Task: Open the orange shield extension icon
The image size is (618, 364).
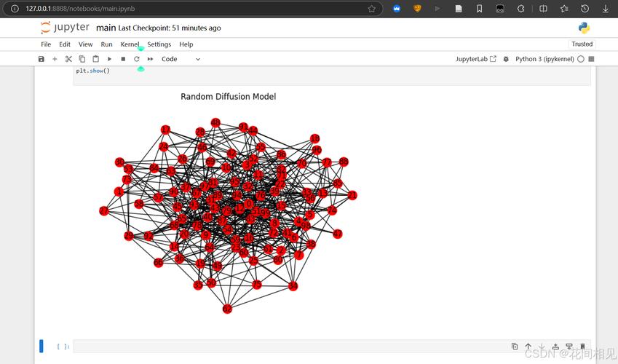Action: [417, 8]
